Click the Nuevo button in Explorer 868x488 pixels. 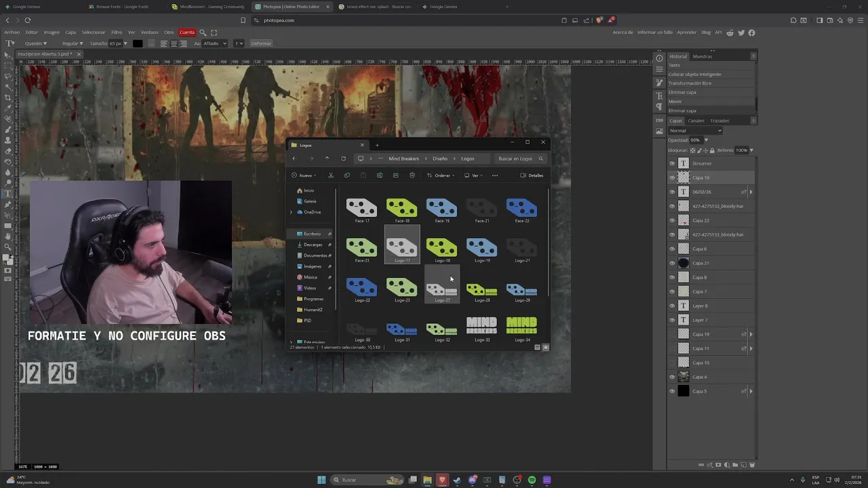pos(303,176)
